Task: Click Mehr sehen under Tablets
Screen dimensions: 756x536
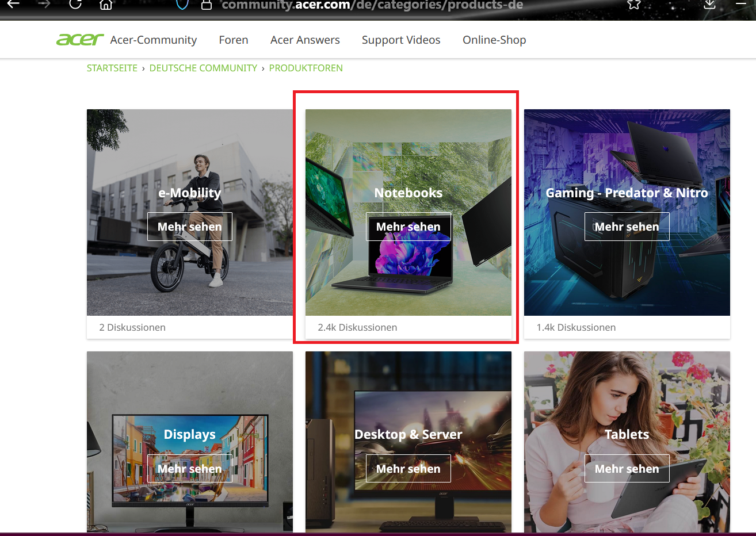Action: click(x=627, y=469)
